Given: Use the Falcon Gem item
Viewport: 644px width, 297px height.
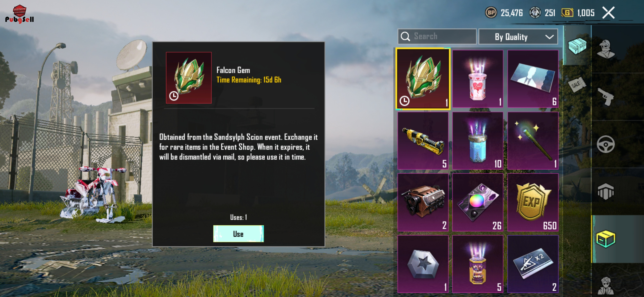Looking at the screenshot, I should coord(238,234).
